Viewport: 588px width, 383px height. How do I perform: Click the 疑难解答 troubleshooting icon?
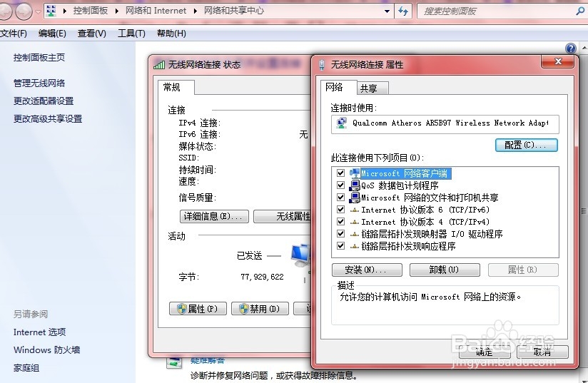point(174,362)
